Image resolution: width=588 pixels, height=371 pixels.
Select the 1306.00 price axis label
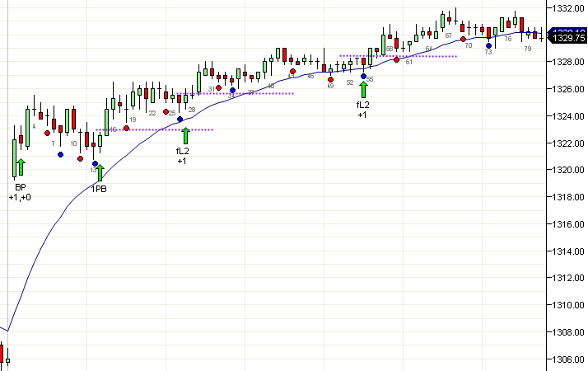coord(567,359)
